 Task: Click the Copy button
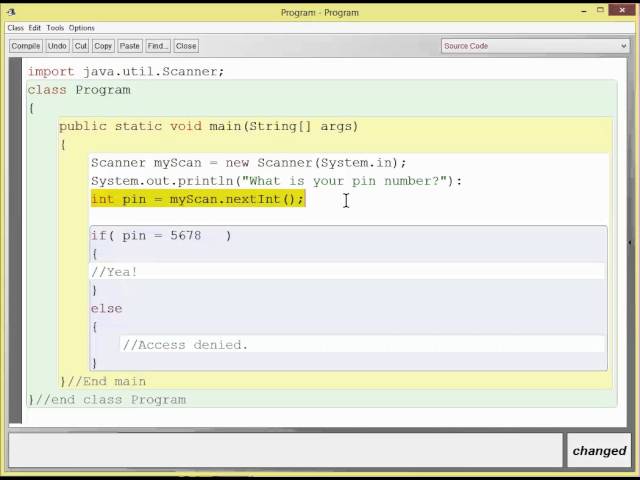pos(103,46)
